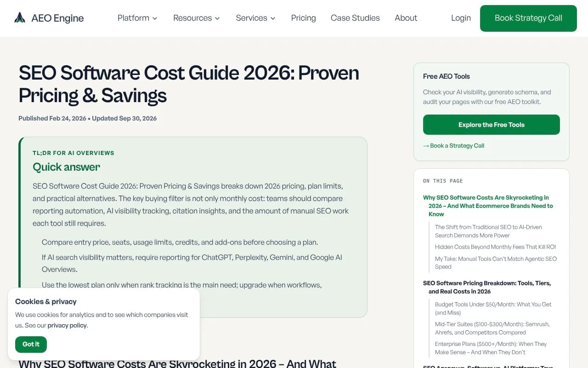
Task: Click the ON THIS PAGE label
Action: point(442,181)
